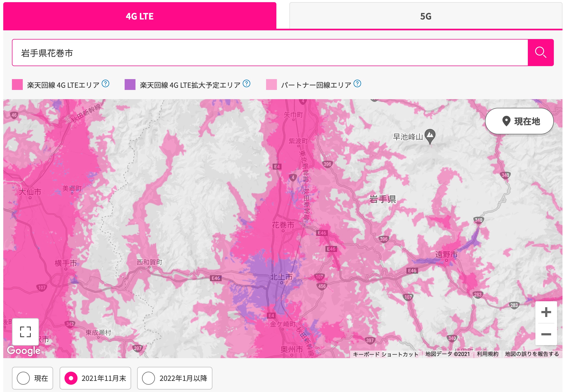
Task: Open help for 4G LTE expansion area
Action: point(246,84)
